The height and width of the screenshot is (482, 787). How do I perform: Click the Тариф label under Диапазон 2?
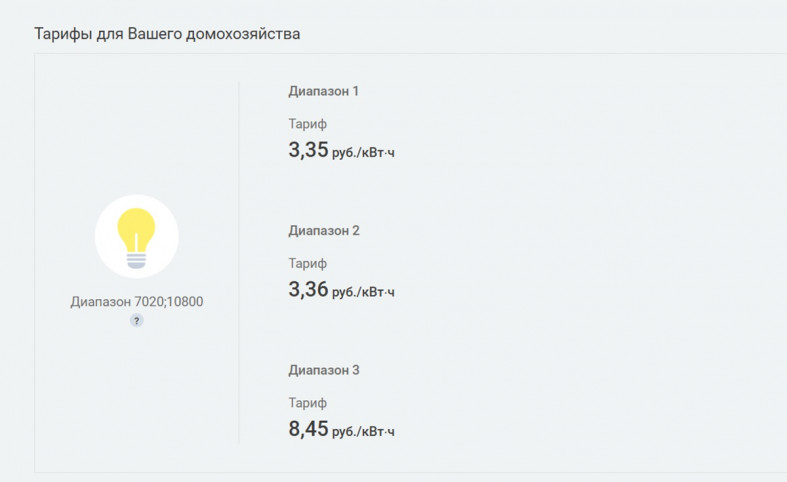308,264
